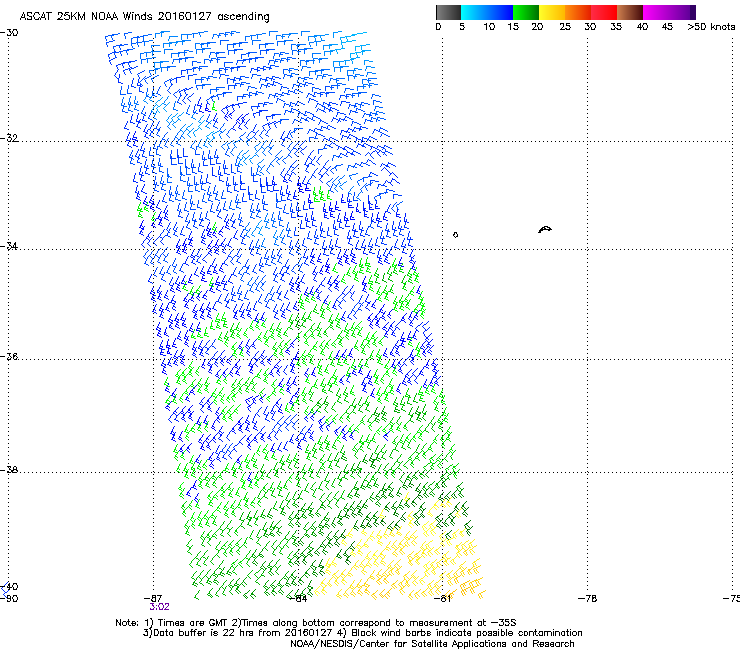Click the -81 longitude axis label

tap(442, 599)
